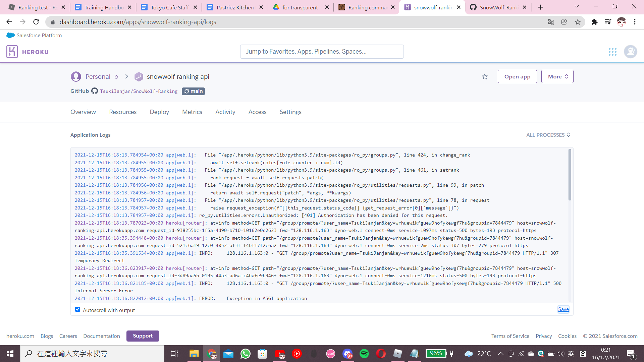Open the Access tab
The width and height of the screenshot is (644, 362).
pyautogui.click(x=257, y=112)
